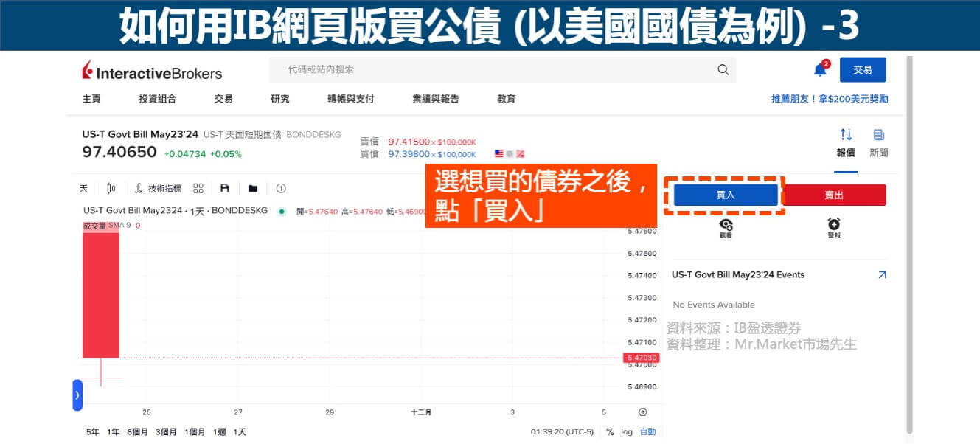Select the 1天 time range at bottom
The width and height of the screenshot is (980, 444).
[240, 431]
